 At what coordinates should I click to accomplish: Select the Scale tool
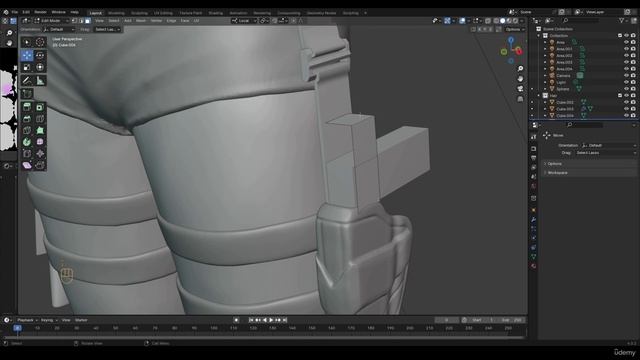click(x=27, y=67)
